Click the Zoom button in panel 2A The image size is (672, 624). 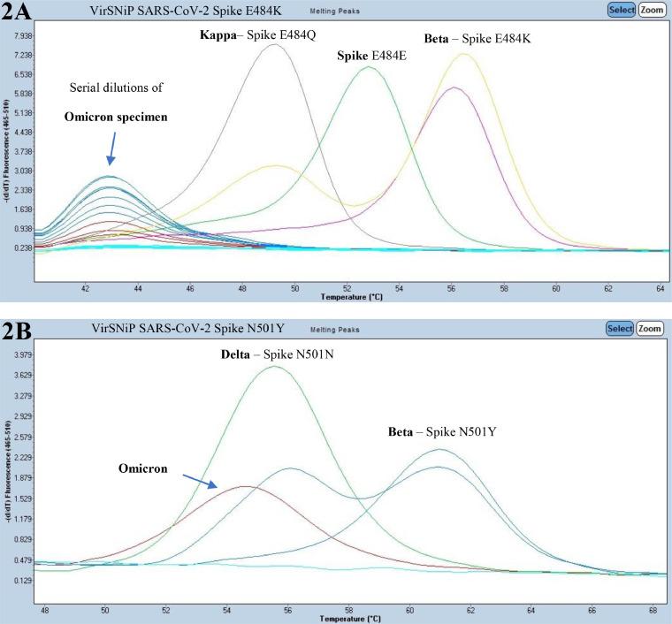coord(651,10)
